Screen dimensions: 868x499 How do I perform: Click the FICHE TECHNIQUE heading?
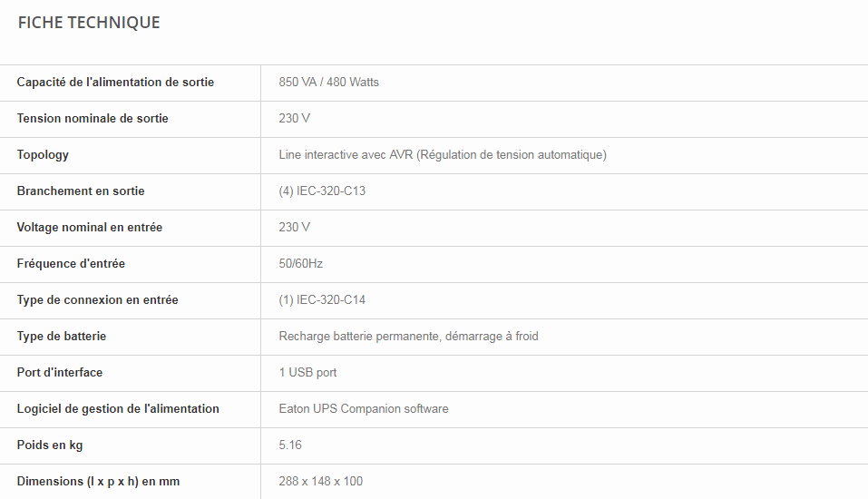click(89, 23)
